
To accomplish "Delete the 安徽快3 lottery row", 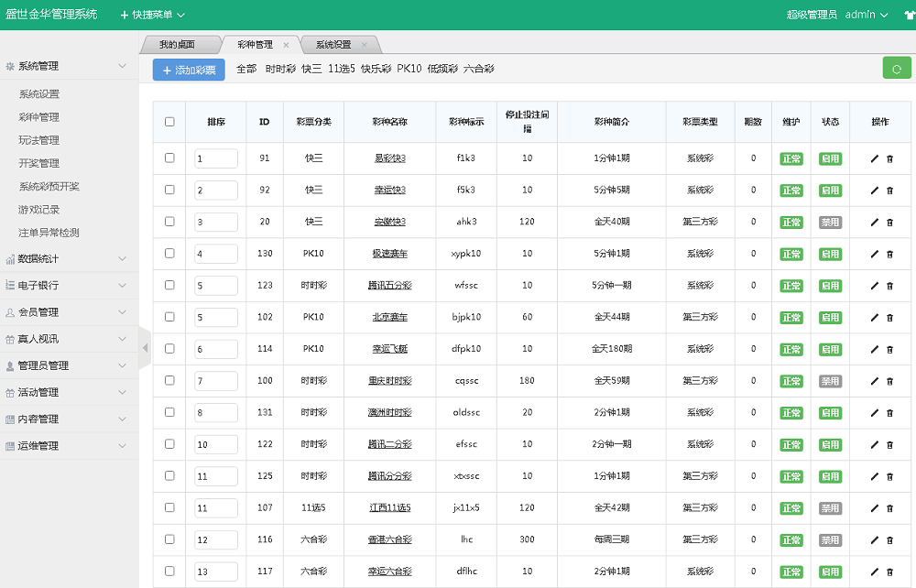I will click(889, 223).
